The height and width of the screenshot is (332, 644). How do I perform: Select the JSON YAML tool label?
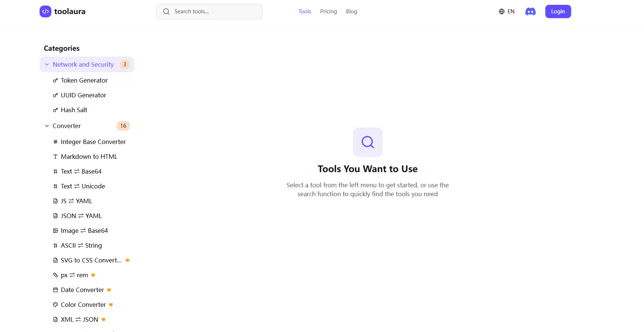click(x=81, y=216)
